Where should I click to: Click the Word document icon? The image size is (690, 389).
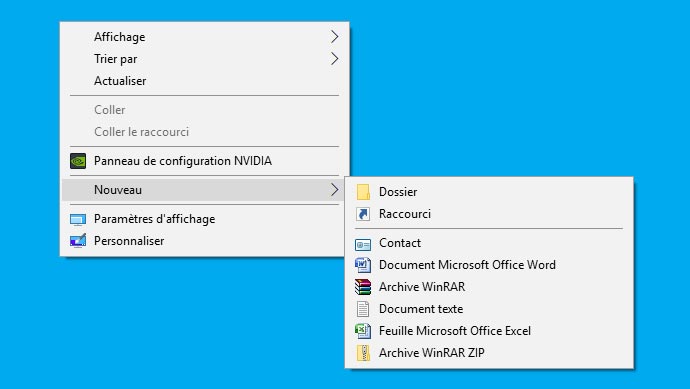[x=363, y=265]
